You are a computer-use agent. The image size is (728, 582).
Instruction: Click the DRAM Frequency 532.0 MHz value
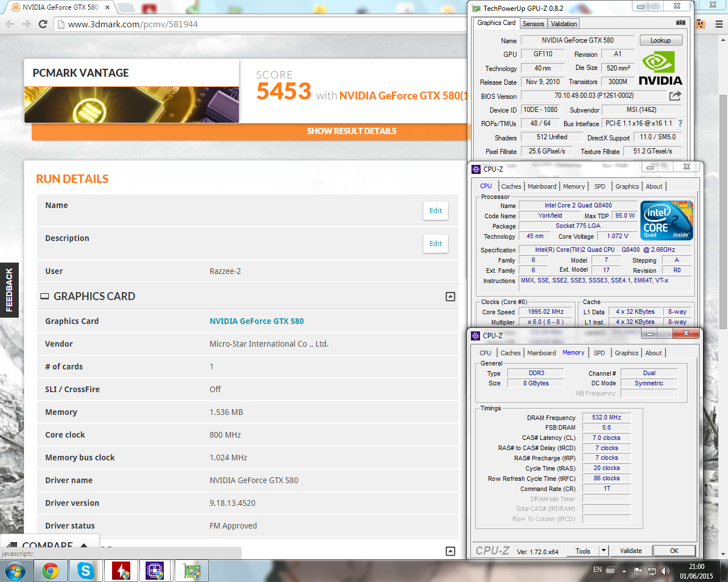pos(606,417)
